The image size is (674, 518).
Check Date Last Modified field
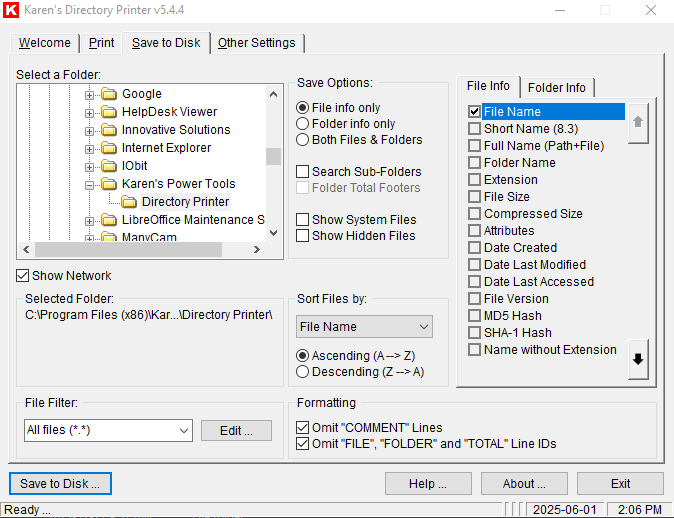pos(474,264)
